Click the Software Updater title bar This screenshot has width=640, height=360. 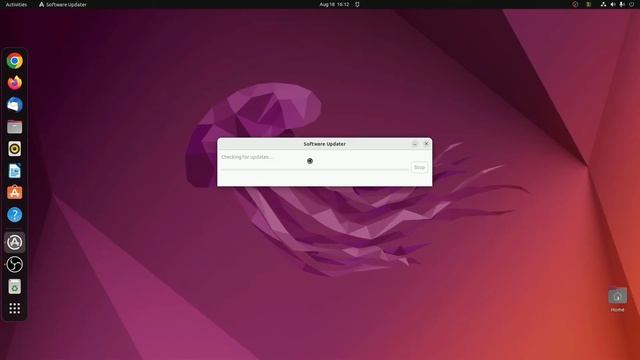(x=324, y=144)
